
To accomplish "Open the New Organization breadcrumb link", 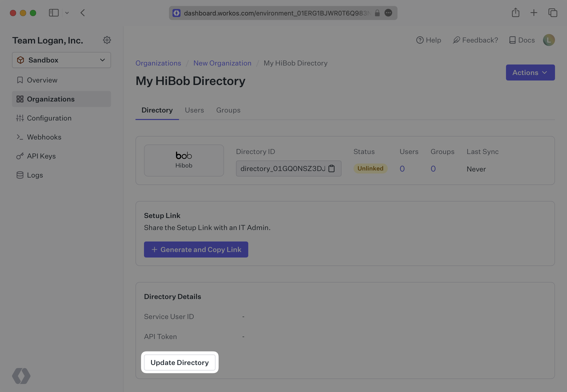I will 222,63.
